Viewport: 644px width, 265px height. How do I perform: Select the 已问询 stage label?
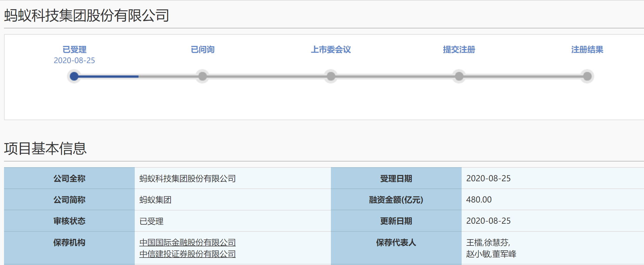pos(202,50)
